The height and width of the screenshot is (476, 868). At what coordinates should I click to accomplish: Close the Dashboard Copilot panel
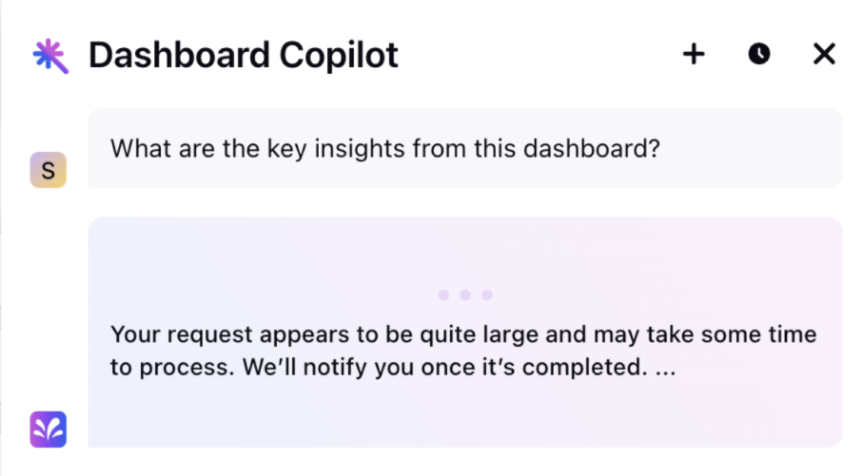click(x=825, y=54)
